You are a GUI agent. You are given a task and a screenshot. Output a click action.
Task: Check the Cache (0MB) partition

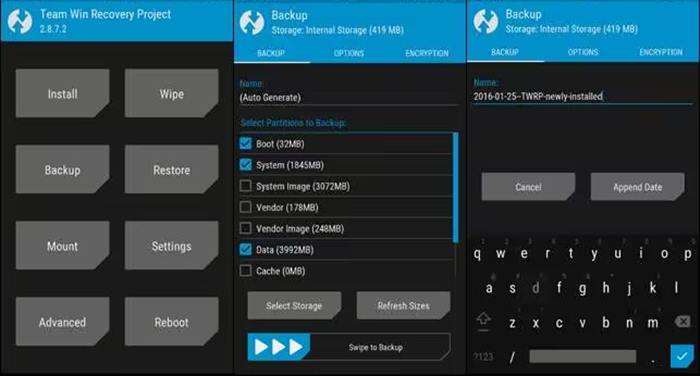pyautogui.click(x=246, y=271)
